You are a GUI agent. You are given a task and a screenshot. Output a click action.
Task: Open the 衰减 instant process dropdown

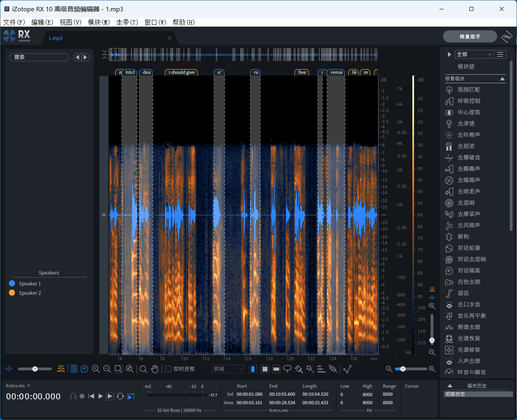[228, 369]
